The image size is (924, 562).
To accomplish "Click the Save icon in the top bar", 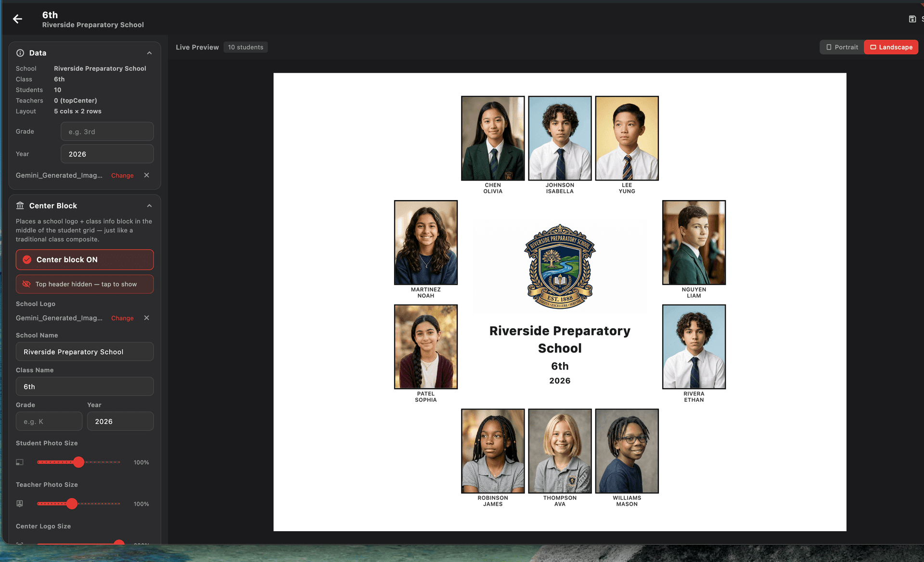I will [912, 19].
